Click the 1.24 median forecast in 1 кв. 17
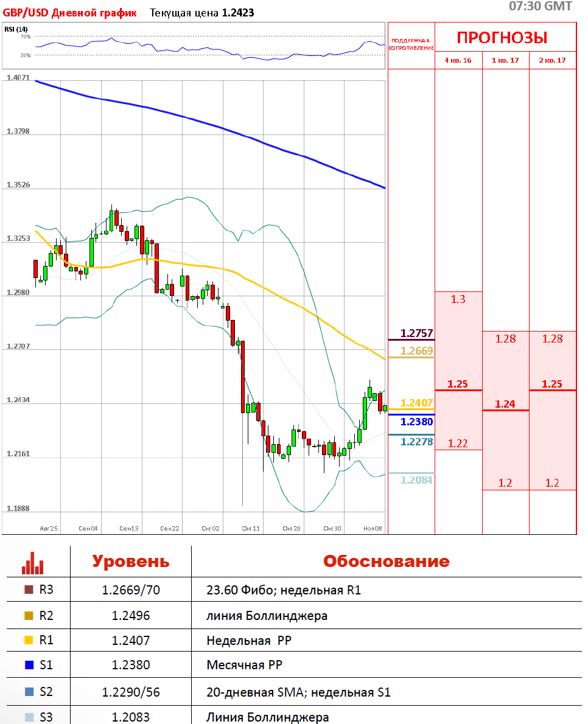The image size is (588, 724). 505,404
